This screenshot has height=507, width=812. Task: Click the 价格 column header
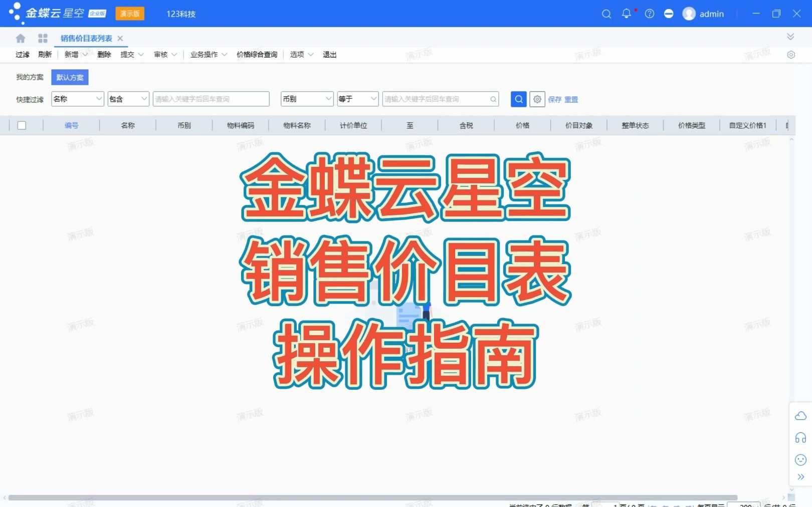pos(523,125)
